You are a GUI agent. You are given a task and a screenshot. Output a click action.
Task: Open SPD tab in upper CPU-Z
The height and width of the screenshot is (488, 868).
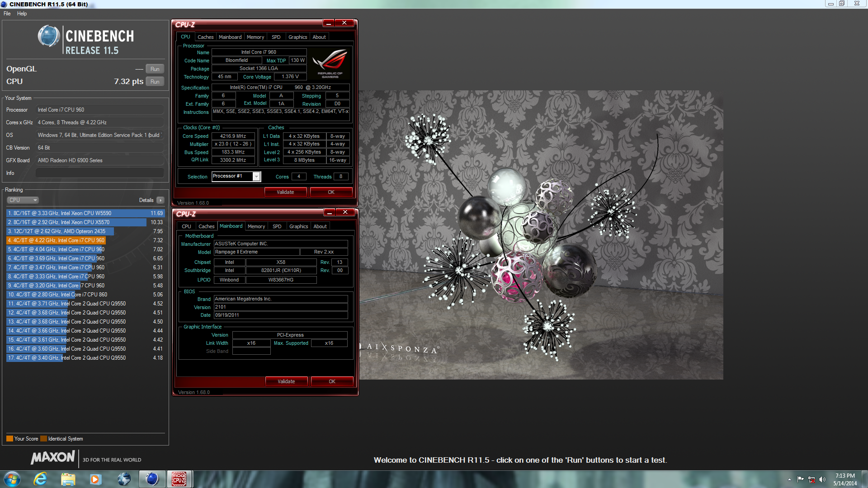pyautogui.click(x=276, y=37)
